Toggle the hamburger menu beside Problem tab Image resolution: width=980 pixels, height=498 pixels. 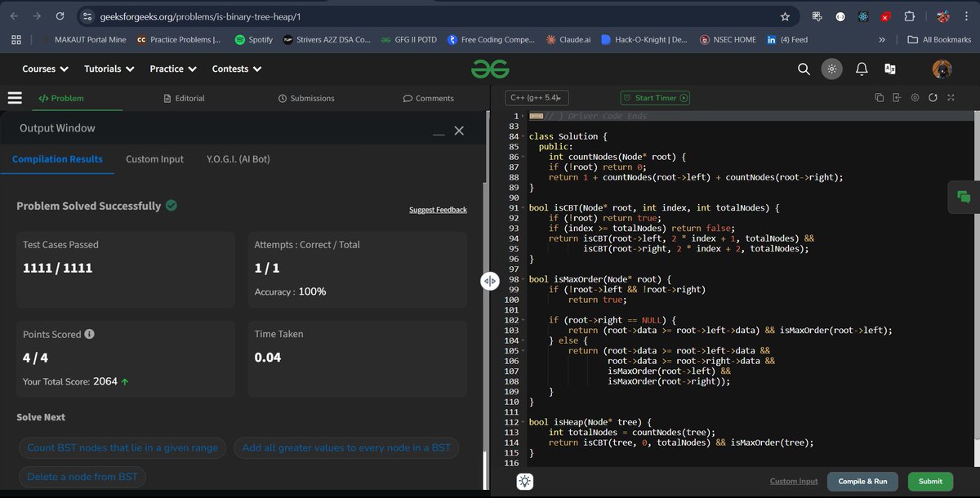[14, 97]
